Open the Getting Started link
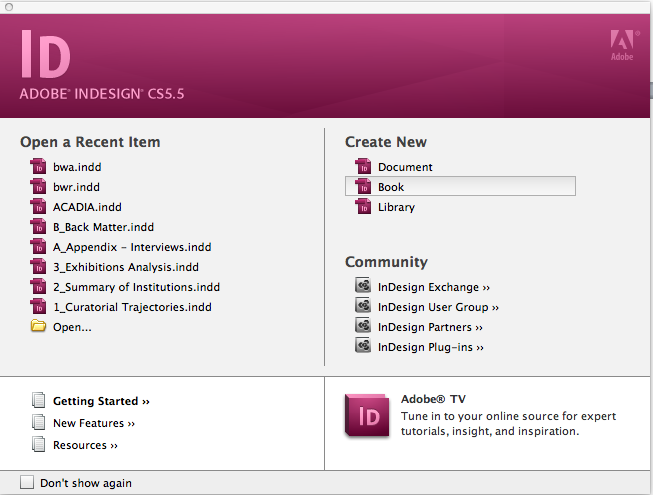Screen dimensions: 653x495 point(101,401)
